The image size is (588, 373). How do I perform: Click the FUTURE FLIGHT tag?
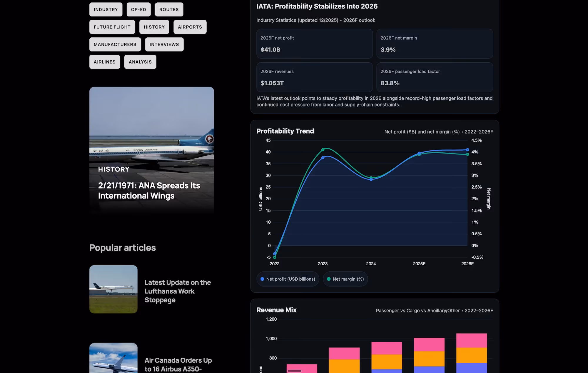(112, 27)
